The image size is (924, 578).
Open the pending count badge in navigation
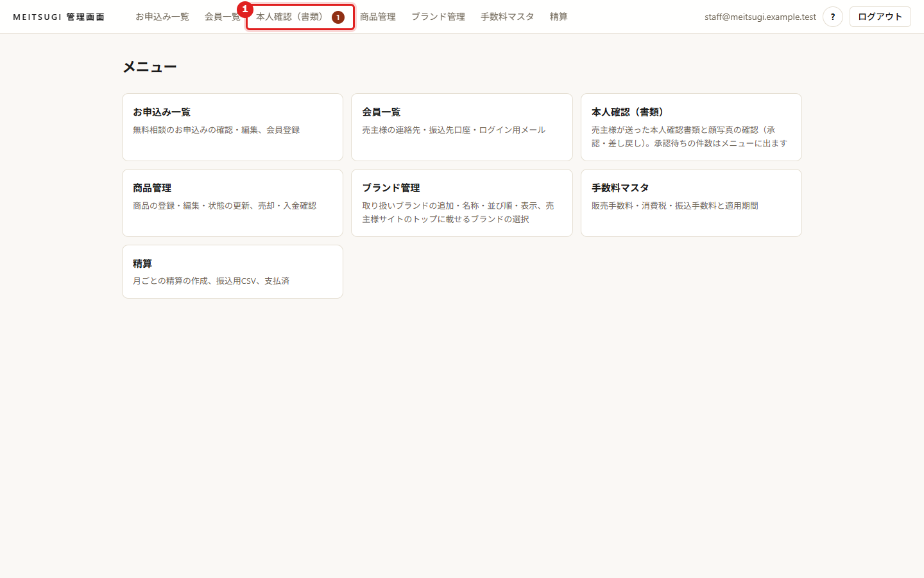click(x=338, y=17)
